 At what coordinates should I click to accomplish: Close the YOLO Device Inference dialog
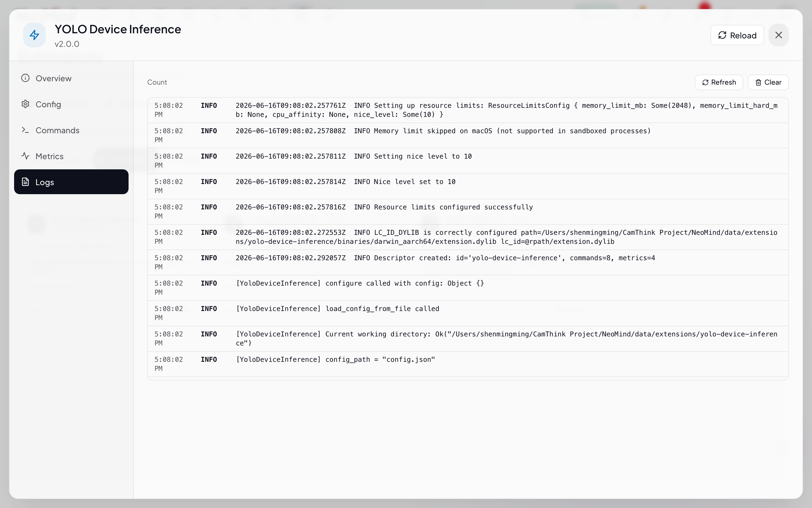(778, 35)
